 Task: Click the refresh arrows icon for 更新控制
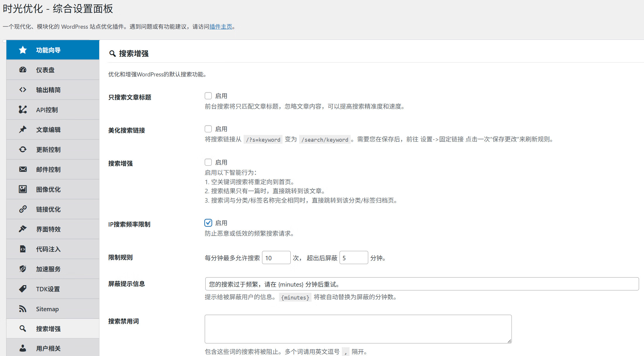click(23, 149)
